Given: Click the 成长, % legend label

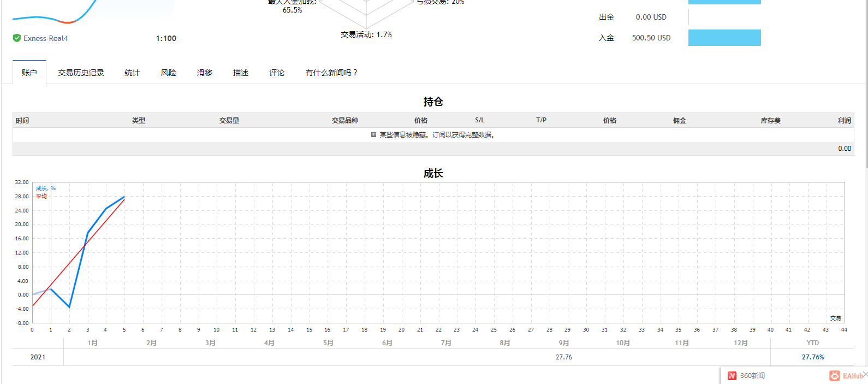Looking at the screenshot, I should pyautogui.click(x=46, y=188).
